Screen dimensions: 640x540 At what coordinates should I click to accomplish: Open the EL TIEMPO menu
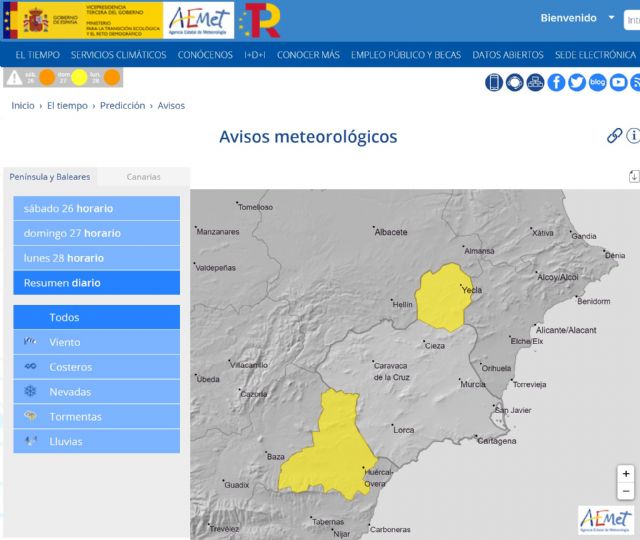tap(38, 55)
